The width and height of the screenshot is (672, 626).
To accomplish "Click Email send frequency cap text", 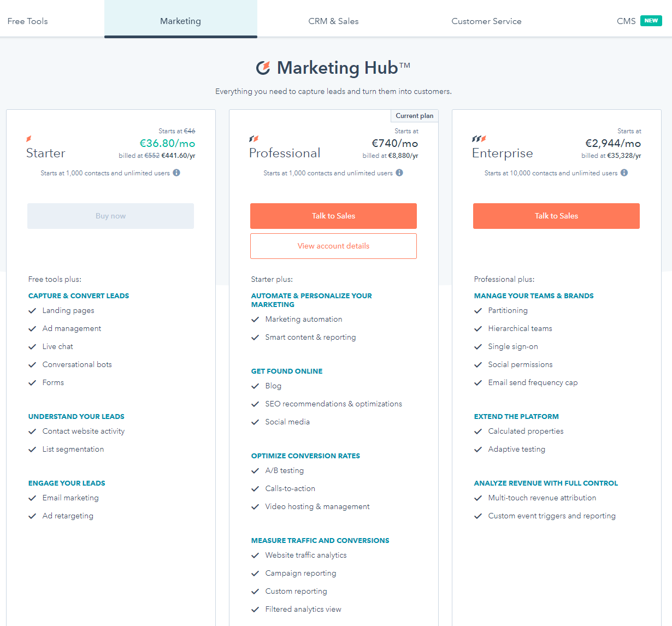I will tap(533, 382).
